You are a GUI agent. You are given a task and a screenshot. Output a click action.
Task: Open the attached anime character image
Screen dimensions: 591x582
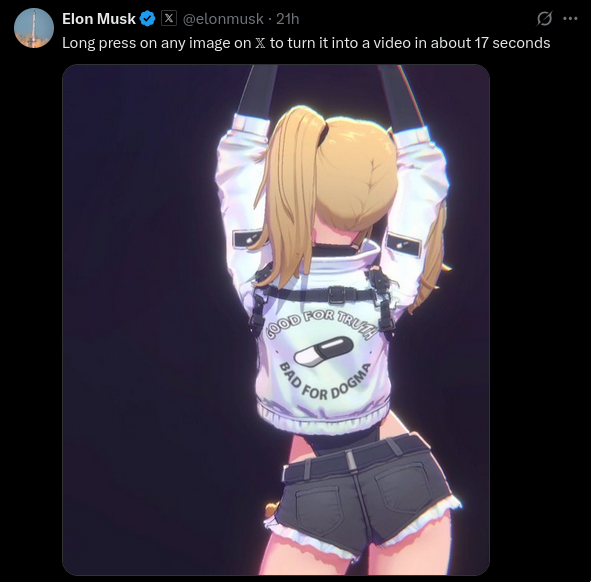[276, 320]
